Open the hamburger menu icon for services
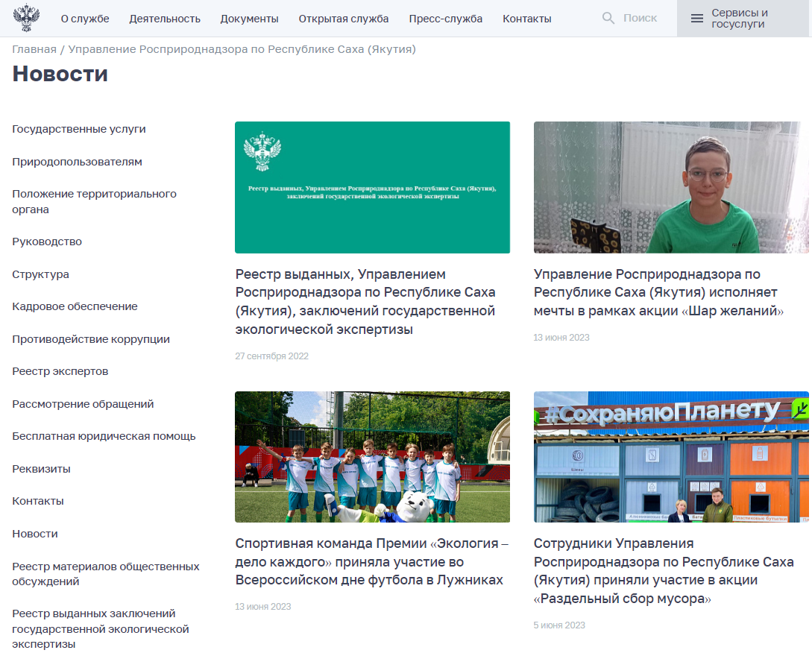 [x=696, y=19]
